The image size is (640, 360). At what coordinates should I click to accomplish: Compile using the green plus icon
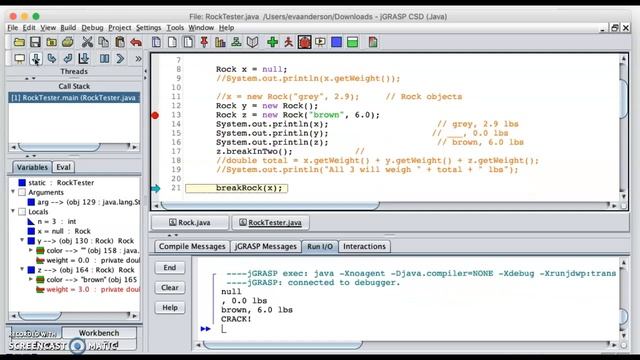tap(273, 42)
